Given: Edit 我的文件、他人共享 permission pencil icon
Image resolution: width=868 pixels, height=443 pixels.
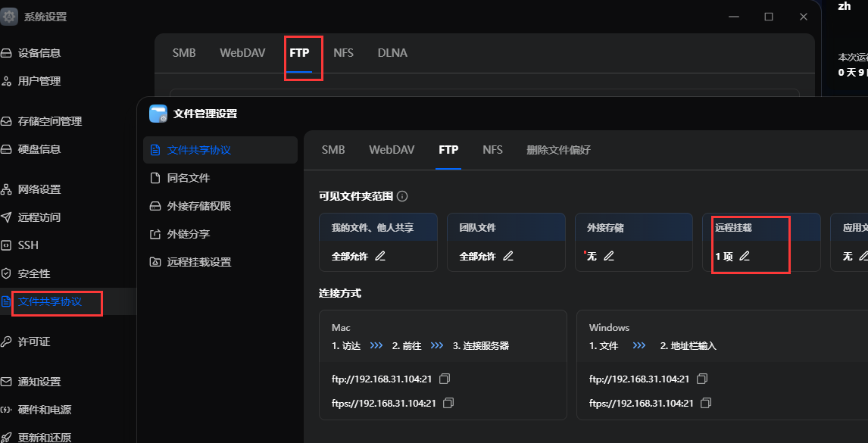Looking at the screenshot, I should 379,256.
